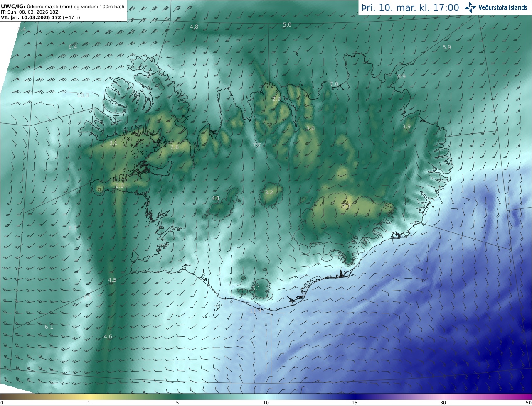Click the color scale at the 30 tick
The image size is (532, 406).
click(443, 396)
